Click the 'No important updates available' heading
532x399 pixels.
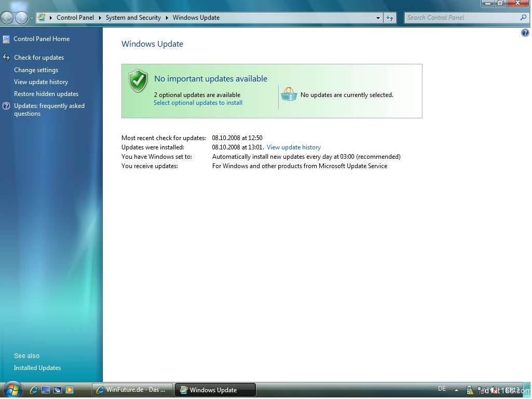pos(211,79)
